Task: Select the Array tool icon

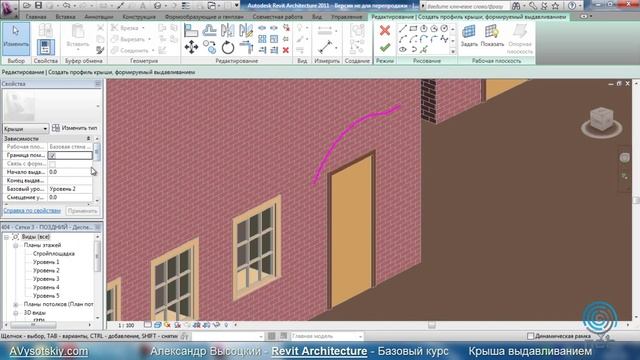Action: (x=262, y=39)
